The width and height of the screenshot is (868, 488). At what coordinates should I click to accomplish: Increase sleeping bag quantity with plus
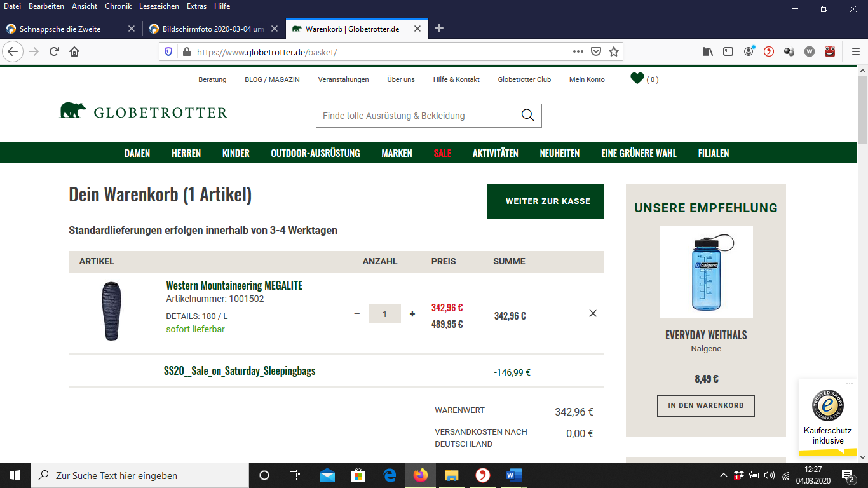tap(412, 314)
